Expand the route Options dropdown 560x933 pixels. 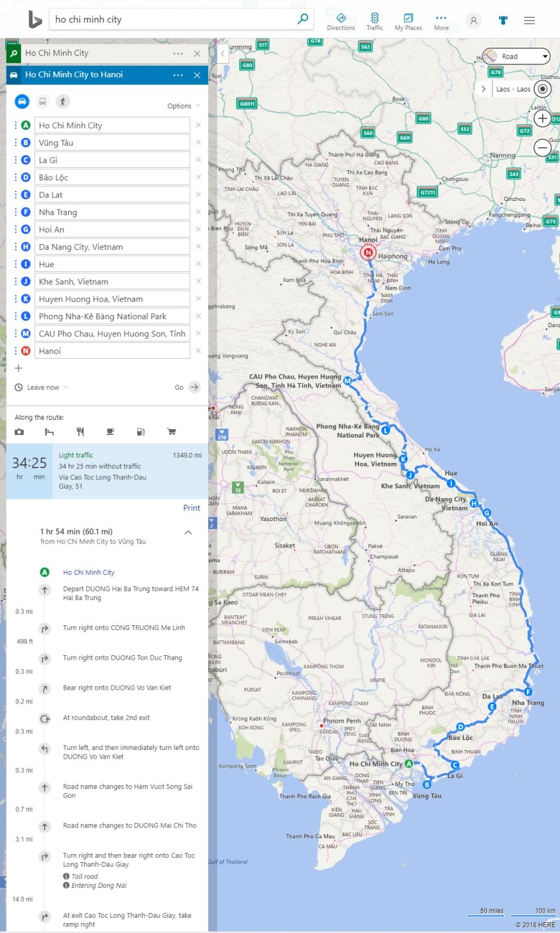pos(183,105)
